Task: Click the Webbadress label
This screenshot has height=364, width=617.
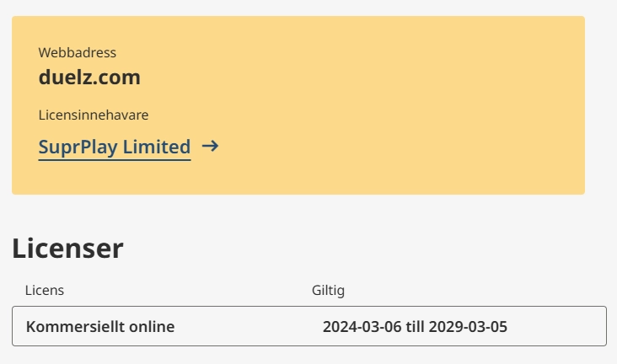Action: (78, 53)
